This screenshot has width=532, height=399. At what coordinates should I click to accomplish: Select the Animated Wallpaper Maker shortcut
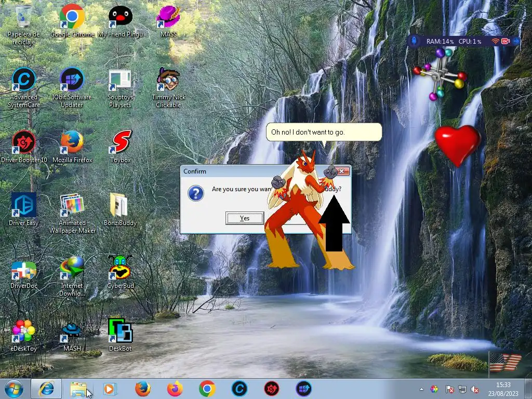(x=72, y=213)
